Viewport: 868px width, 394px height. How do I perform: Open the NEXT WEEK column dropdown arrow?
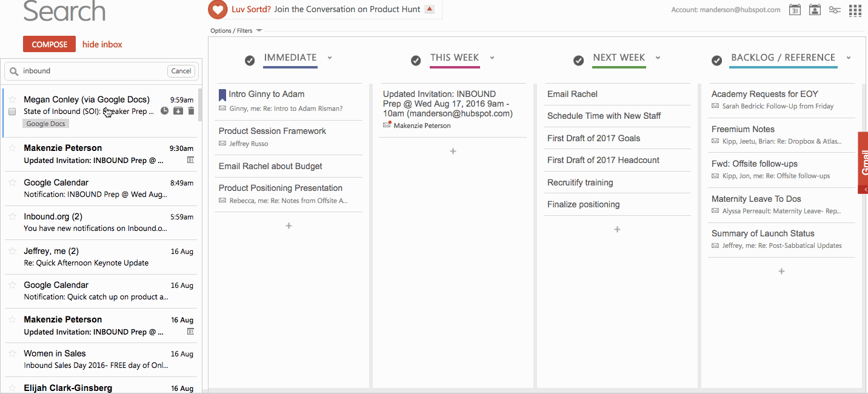coord(658,58)
